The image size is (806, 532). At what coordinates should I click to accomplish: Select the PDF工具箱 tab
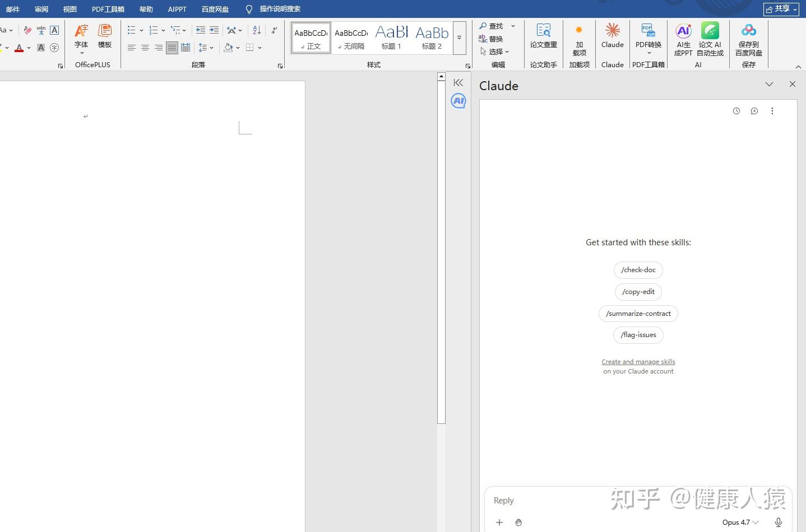[x=108, y=9]
